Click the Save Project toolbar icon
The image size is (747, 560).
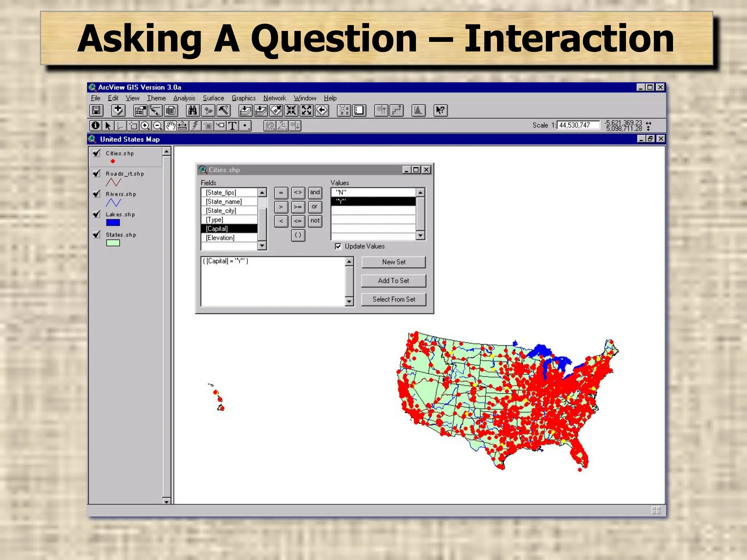click(x=96, y=110)
